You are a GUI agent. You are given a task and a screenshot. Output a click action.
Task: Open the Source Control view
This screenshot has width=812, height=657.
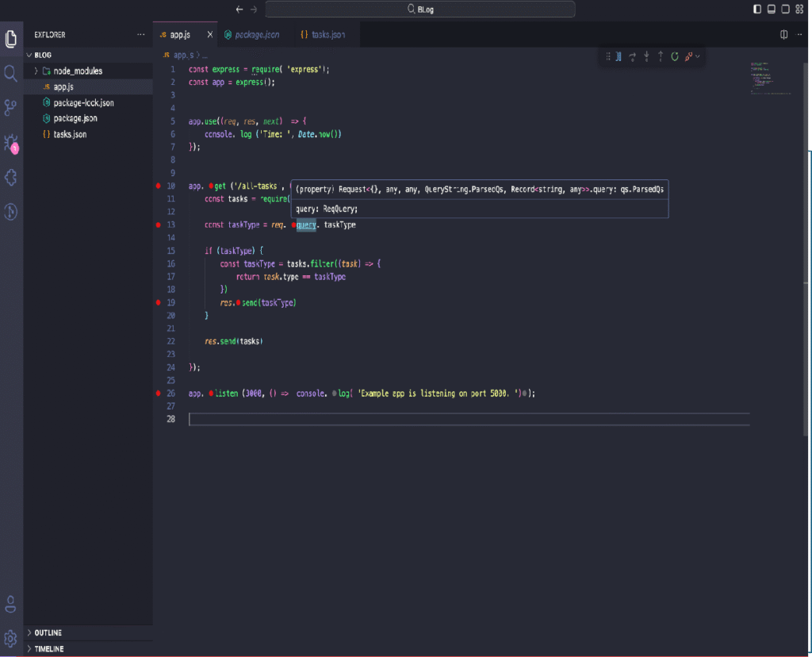click(x=11, y=108)
